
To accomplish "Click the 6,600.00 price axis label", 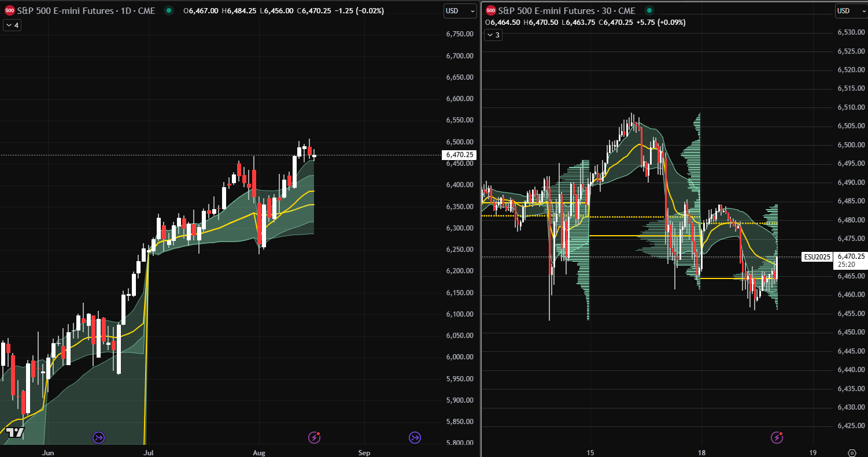I will coord(460,99).
